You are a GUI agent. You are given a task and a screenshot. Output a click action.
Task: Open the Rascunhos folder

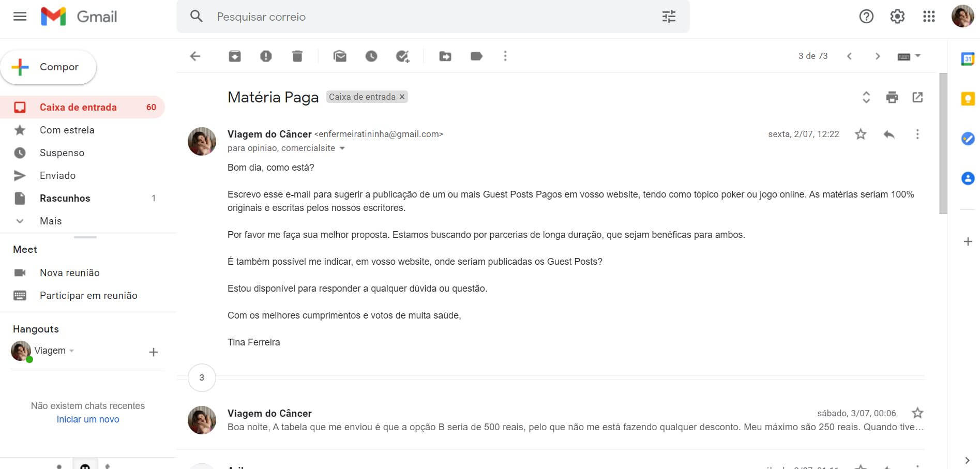pos(65,198)
